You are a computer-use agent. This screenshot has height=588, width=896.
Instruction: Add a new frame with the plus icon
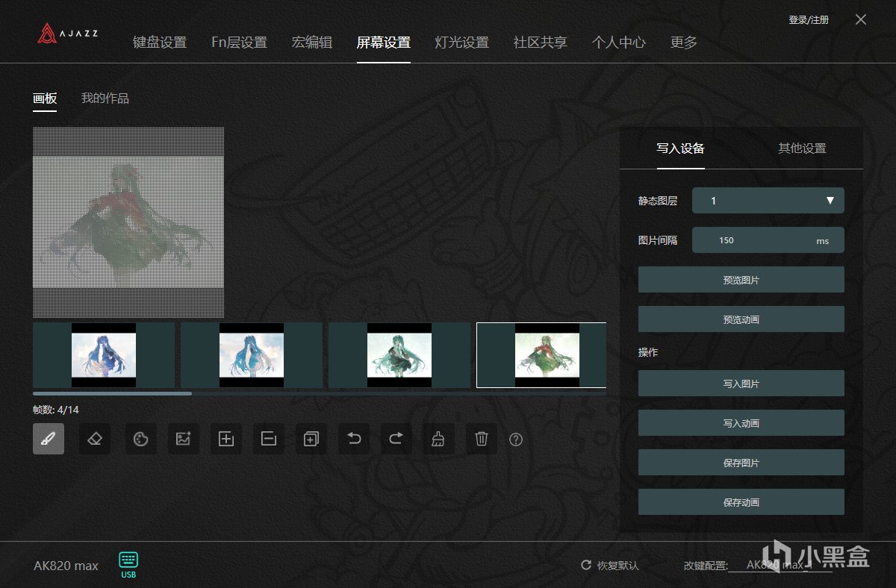coord(225,439)
